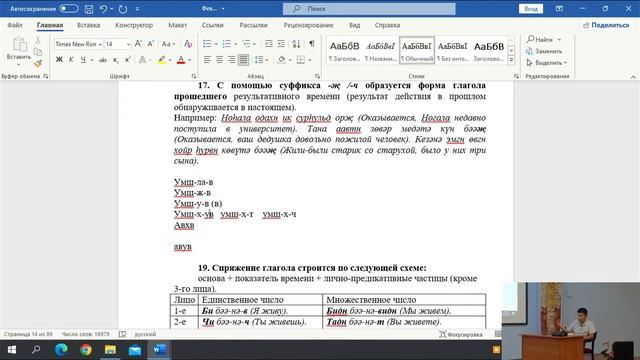Undo the last action
This screenshot has height=360, width=640.
click(x=103, y=9)
